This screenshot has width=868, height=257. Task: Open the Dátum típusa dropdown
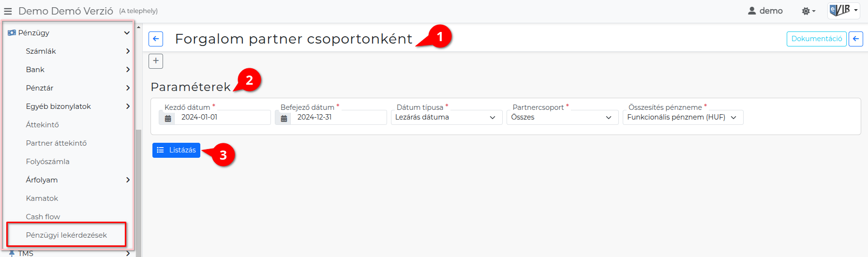coord(447,117)
